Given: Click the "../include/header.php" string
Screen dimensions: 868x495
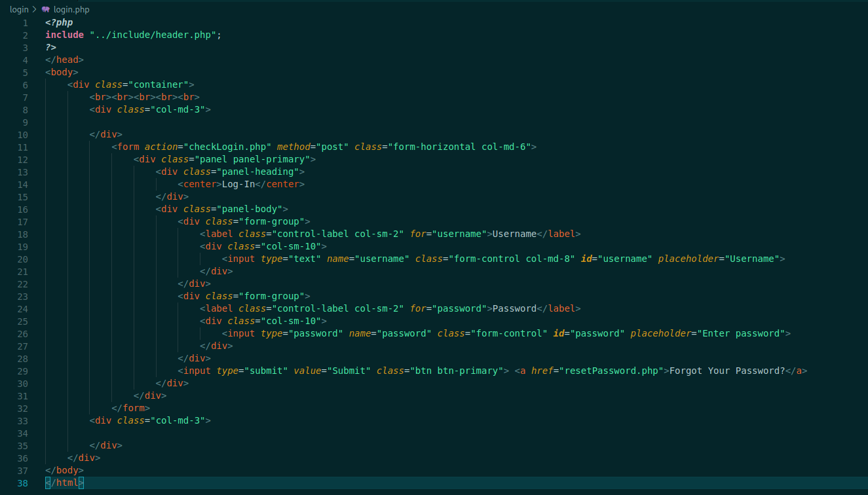Looking at the screenshot, I should click(x=153, y=35).
